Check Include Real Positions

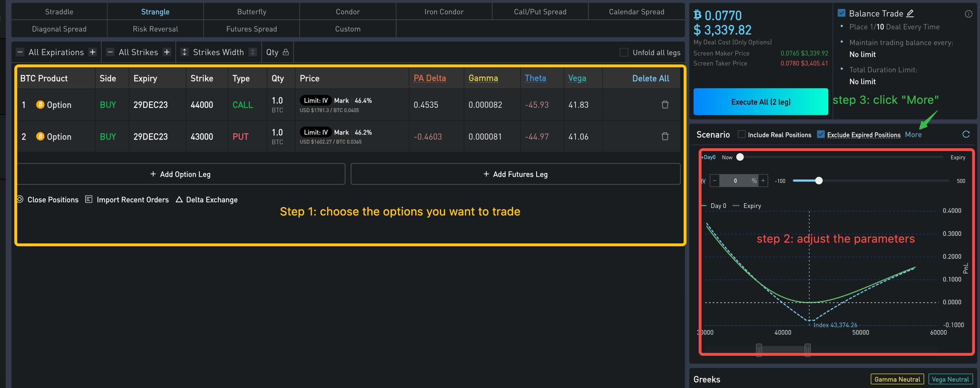[x=742, y=135]
